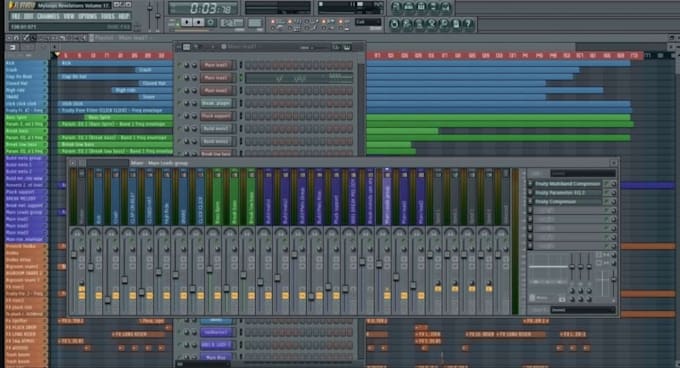
Task: Select the Break low bass playlist track
Action: coord(25,144)
